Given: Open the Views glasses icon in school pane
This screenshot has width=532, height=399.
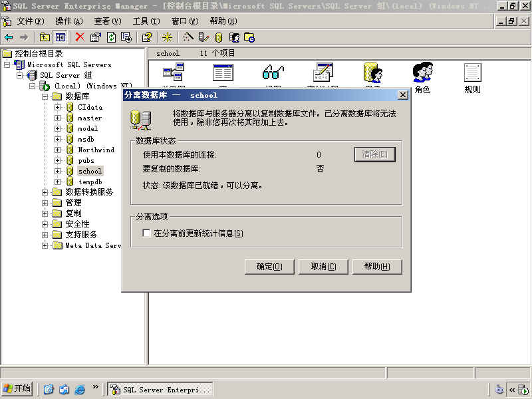Looking at the screenshot, I should click(273, 72).
